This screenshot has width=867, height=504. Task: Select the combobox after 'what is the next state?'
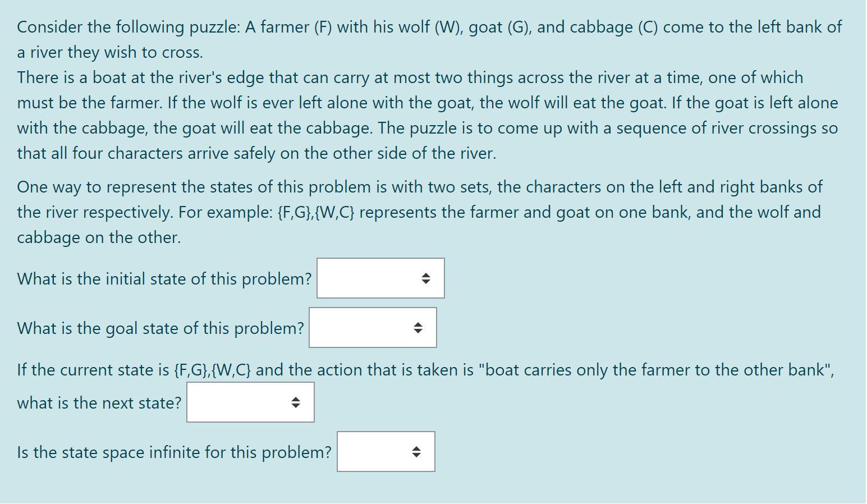(250, 402)
